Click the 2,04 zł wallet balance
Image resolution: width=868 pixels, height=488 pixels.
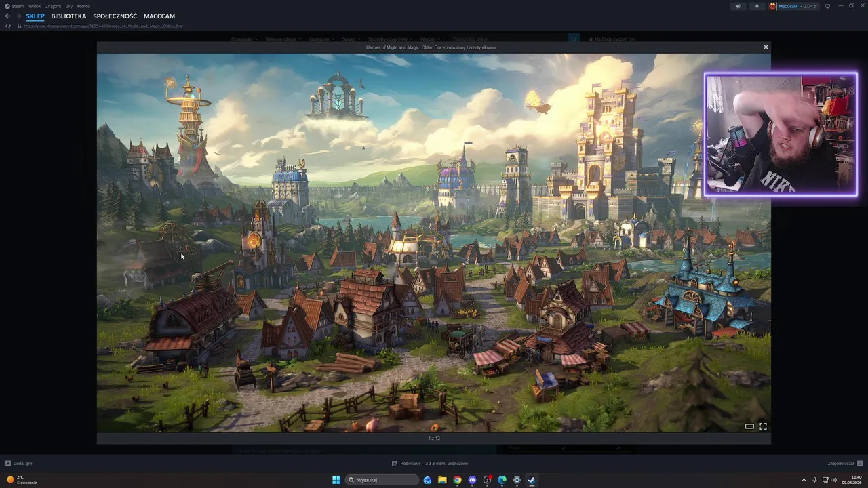[811, 6]
